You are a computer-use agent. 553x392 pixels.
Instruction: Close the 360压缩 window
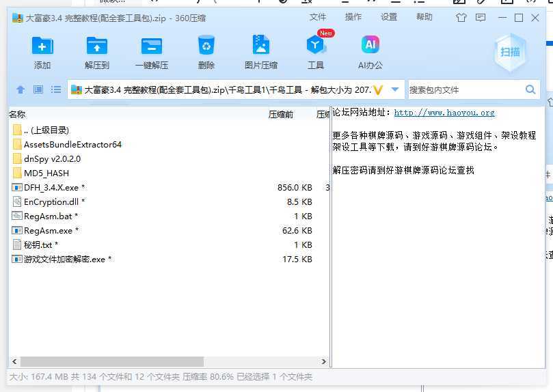click(535, 18)
